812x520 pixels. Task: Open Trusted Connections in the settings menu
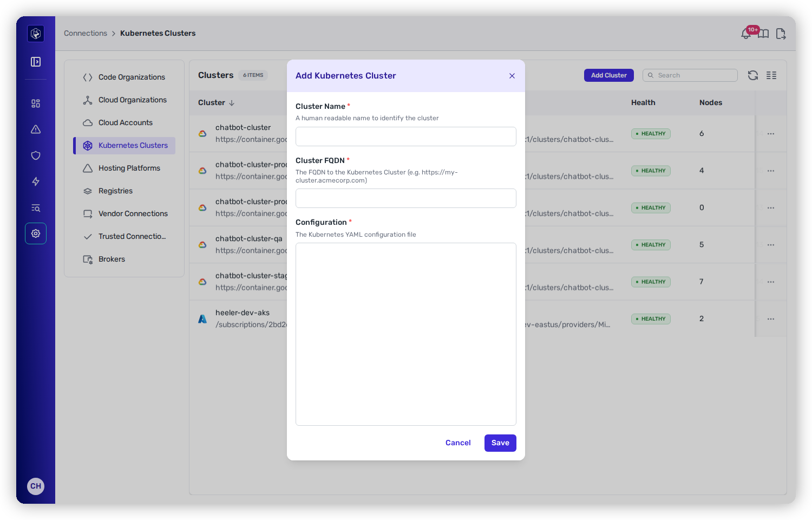[125, 236]
